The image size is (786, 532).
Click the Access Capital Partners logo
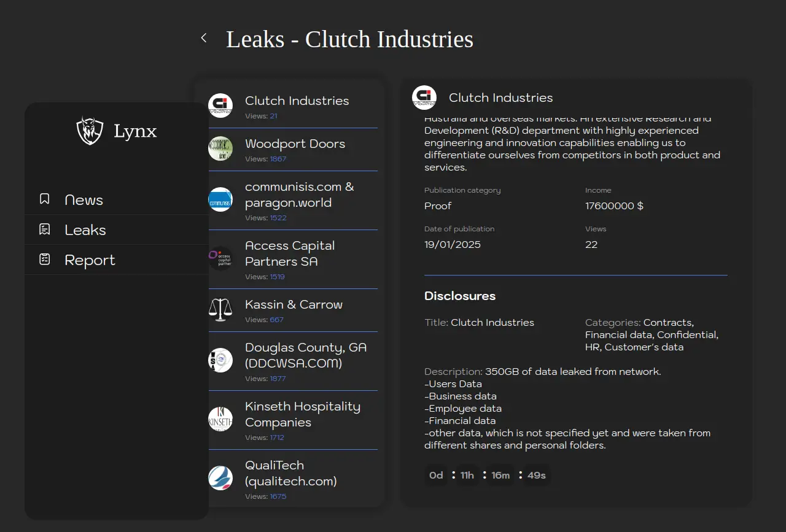[x=220, y=258]
